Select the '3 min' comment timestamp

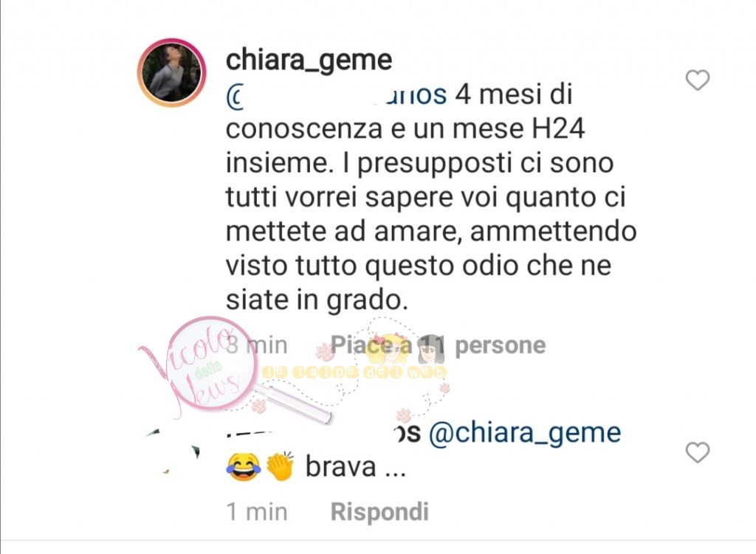[256, 345]
